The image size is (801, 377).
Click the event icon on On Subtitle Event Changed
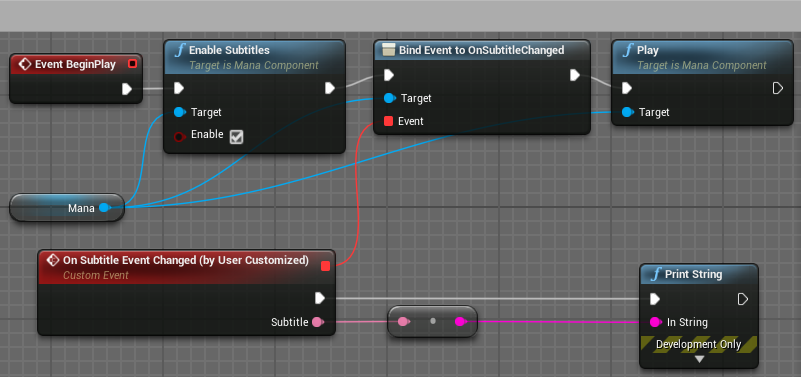52,261
